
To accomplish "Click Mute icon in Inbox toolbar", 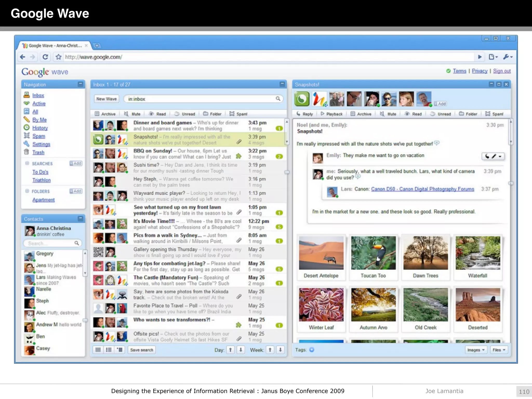I will [126, 114].
